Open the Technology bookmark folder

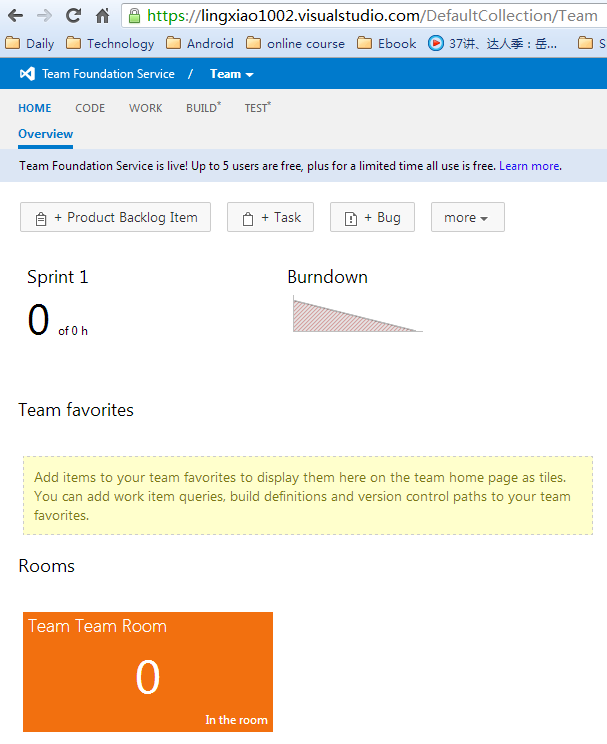110,43
